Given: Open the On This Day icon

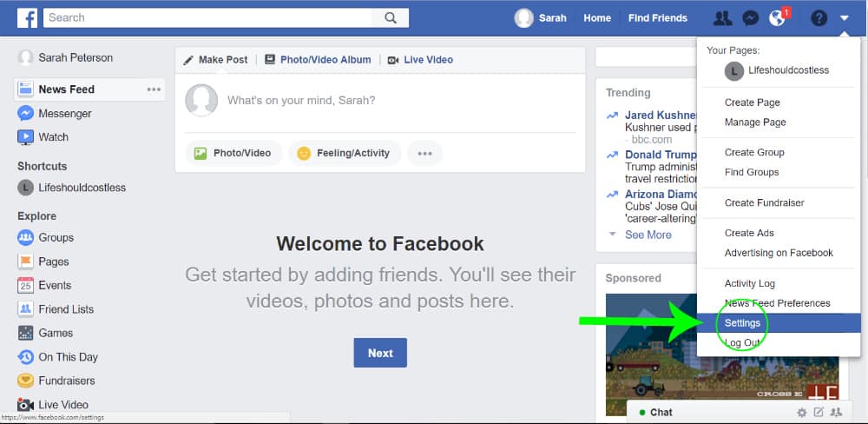Looking at the screenshot, I should (x=25, y=356).
